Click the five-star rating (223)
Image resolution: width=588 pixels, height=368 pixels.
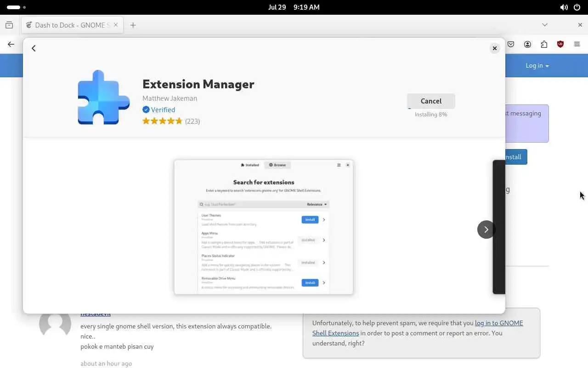click(171, 121)
